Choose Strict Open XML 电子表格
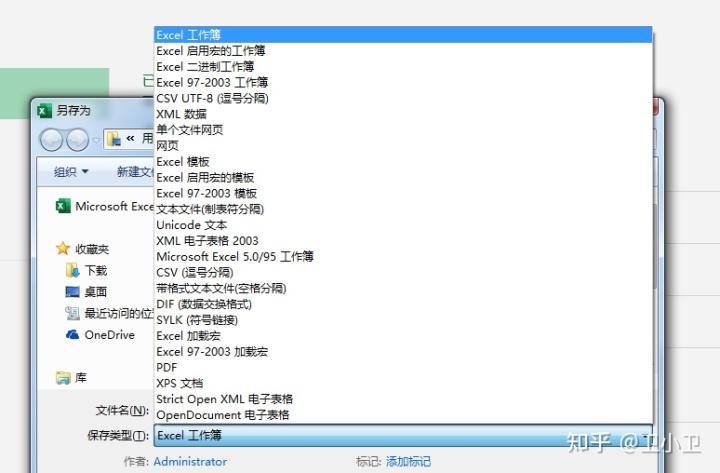Viewport: 720px width, 473px height. coord(403,399)
